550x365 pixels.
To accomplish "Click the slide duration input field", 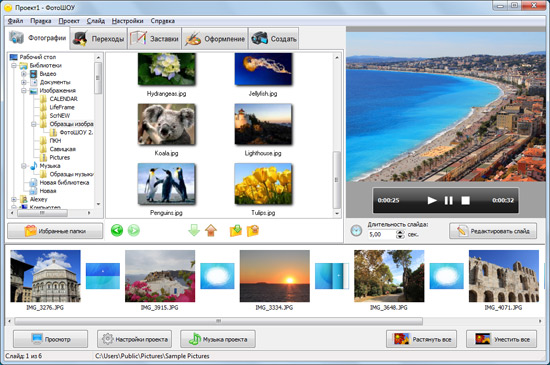I will pos(382,235).
